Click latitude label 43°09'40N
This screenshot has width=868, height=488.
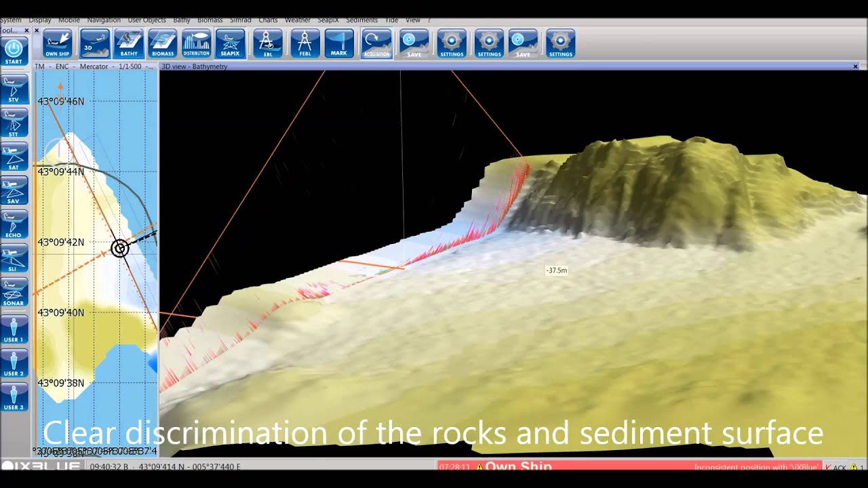(61, 312)
